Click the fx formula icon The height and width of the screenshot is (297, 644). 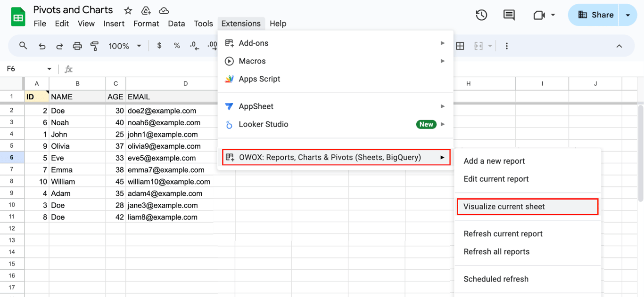click(68, 69)
